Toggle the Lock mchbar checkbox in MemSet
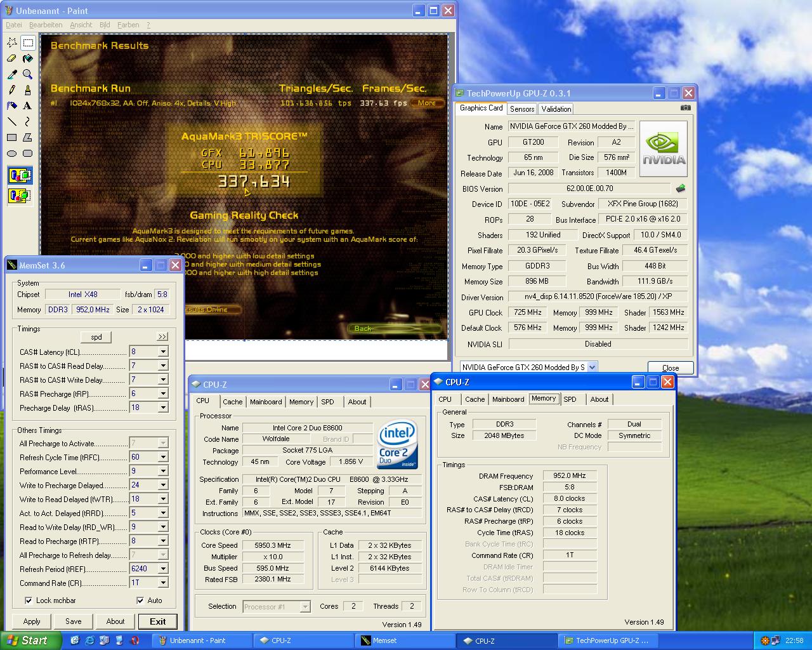Screen dimensions: 812x650 tap(29, 600)
